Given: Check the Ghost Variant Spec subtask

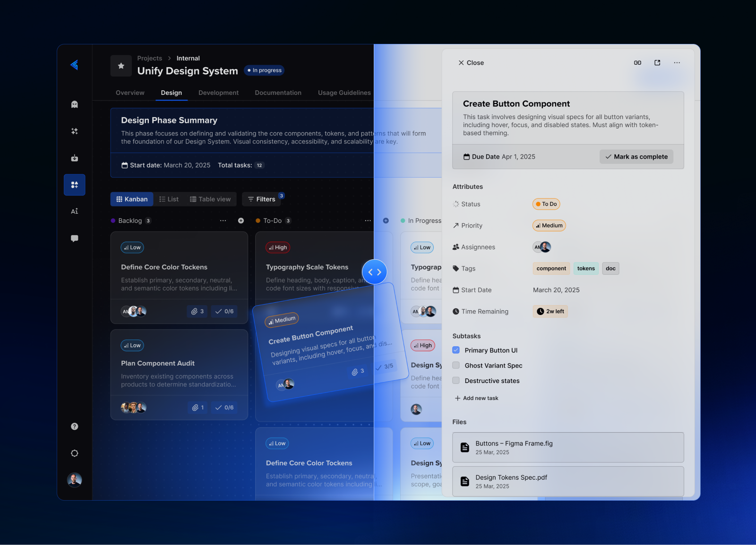Looking at the screenshot, I should click(455, 365).
